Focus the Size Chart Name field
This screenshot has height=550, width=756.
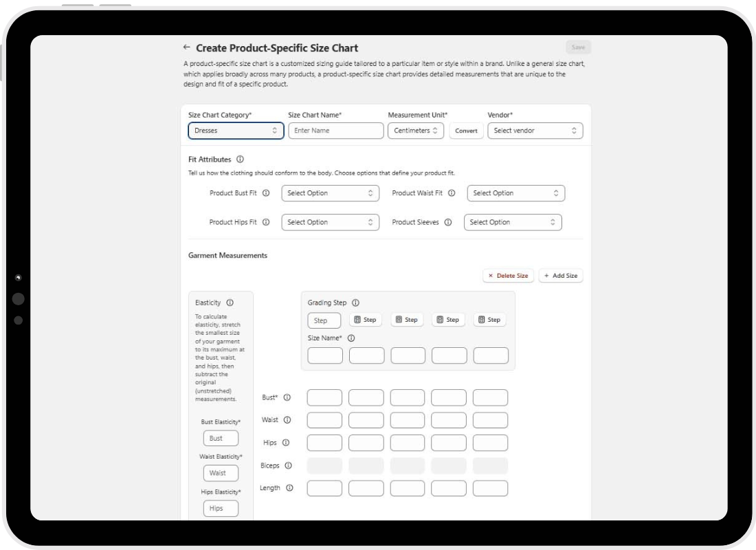point(335,131)
